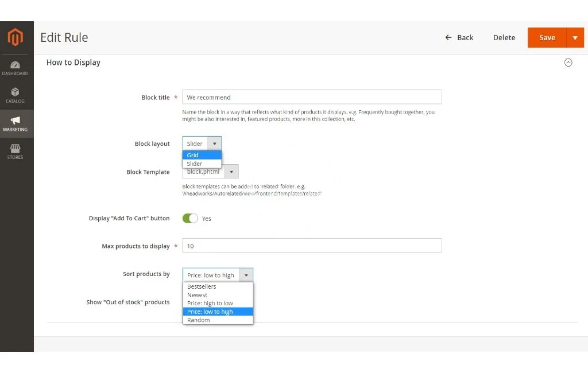Click the Block layout dropdown arrow
Image resolution: width=588 pixels, height=373 pixels.
[214, 143]
